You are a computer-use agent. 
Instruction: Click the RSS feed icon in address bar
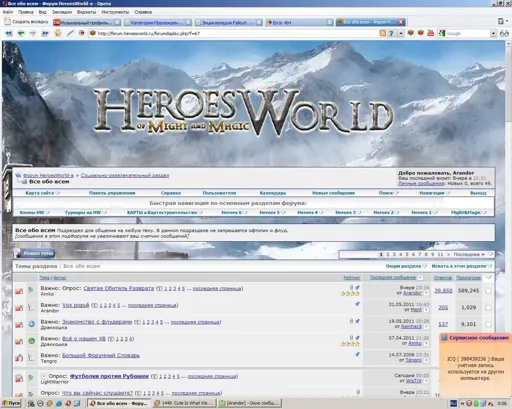pos(382,33)
